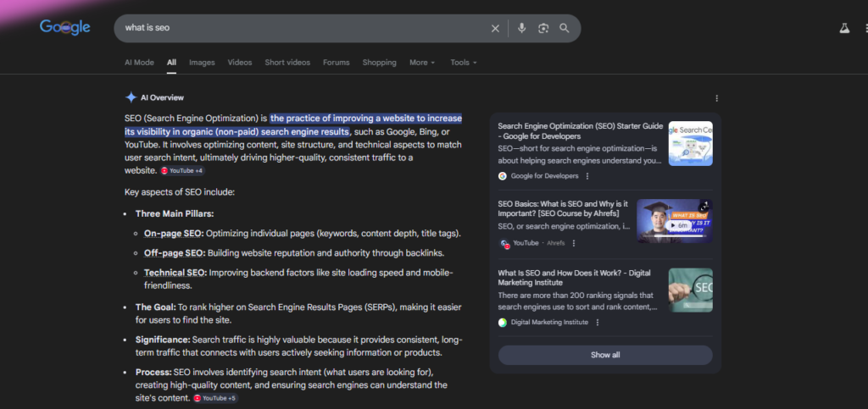
Task: Switch to Images tab
Action: click(202, 63)
